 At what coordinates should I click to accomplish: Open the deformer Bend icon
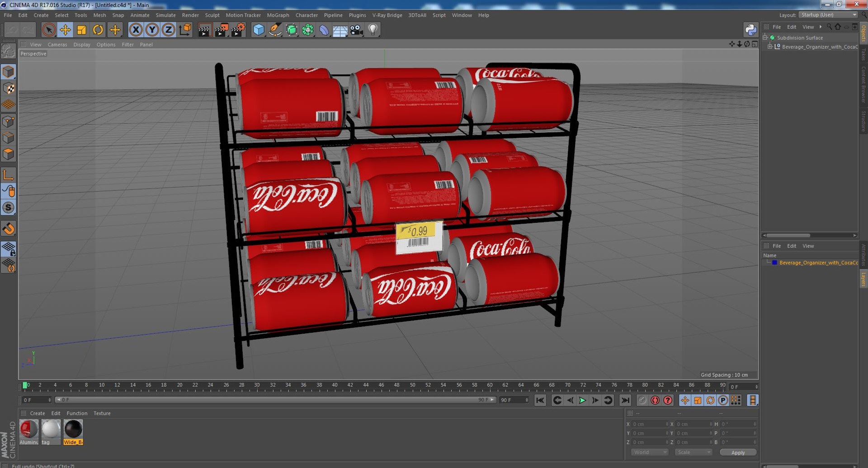coord(324,30)
